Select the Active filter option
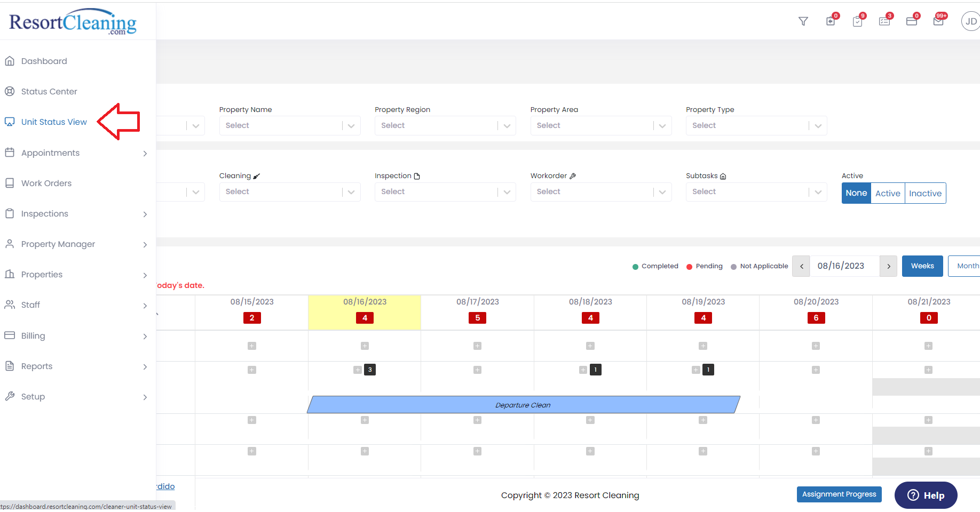The height and width of the screenshot is (512, 980). tap(887, 193)
